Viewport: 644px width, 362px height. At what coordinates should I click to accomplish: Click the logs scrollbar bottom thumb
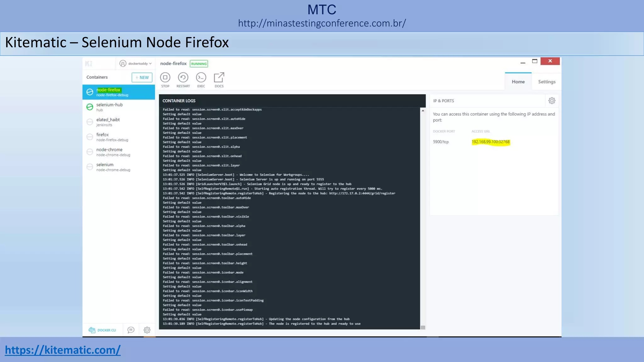coord(423,327)
